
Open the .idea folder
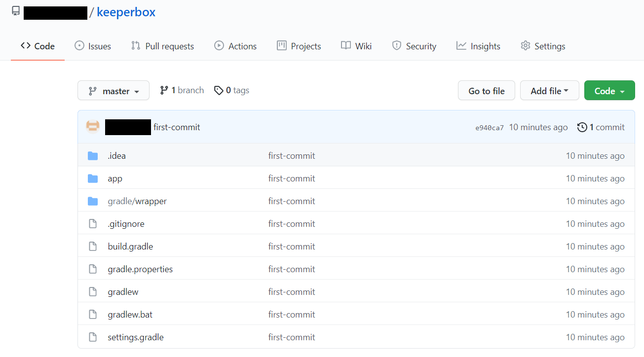pyautogui.click(x=117, y=156)
